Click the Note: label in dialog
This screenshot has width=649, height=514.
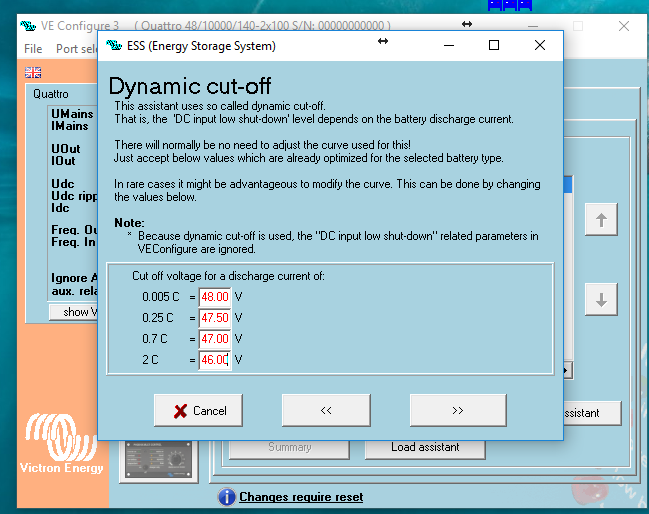click(x=129, y=223)
